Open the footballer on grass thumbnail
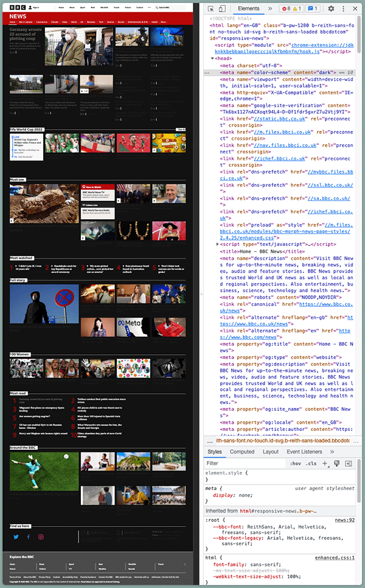The width and height of the screenshot is (365, 588). tap(44, 471)
